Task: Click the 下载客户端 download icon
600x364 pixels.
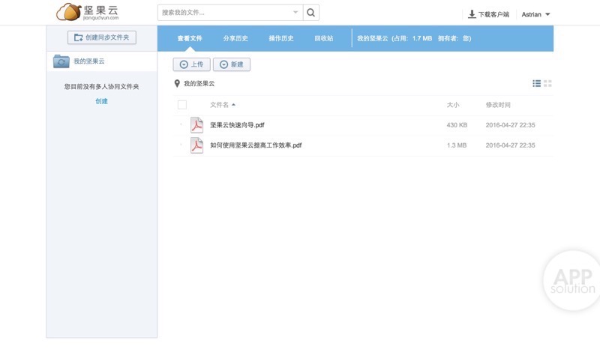Action: pos(472,14)
